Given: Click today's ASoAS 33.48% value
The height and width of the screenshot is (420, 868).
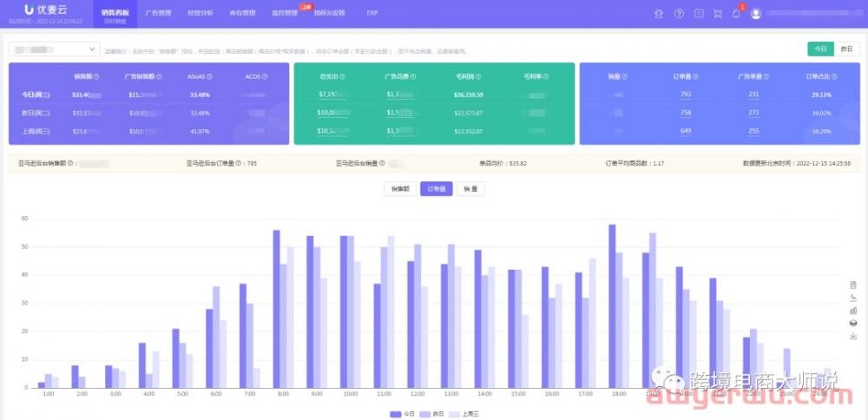Looking at the screenshot, I should click(200, 95).
